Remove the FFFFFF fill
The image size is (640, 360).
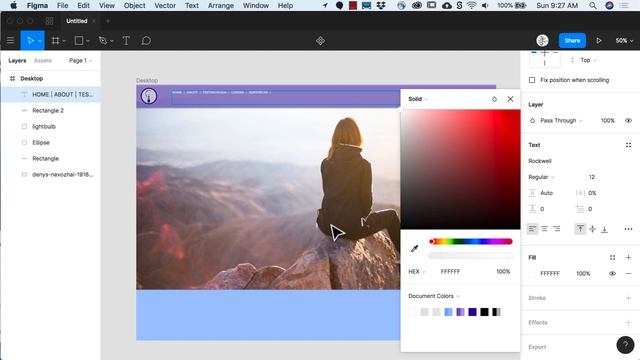(628, 273)
